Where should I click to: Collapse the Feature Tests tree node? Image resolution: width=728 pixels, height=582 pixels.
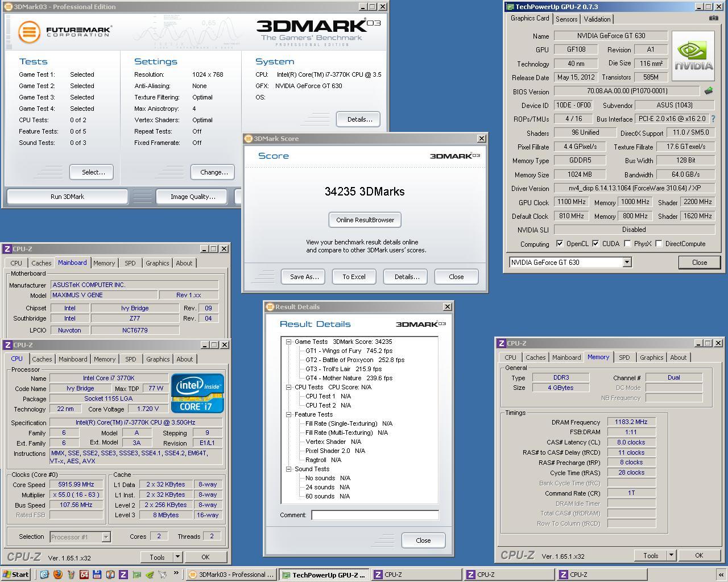pos(288,414)
